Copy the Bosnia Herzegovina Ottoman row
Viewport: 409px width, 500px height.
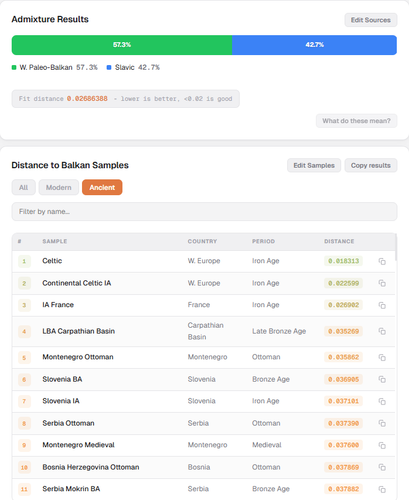tap(382, 467)
